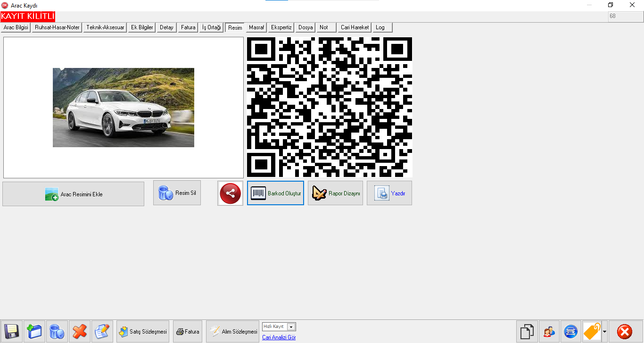Open the Teknik-Aksesuar tab
Viewport: 644px width, 343px height.
coord(105,27)
